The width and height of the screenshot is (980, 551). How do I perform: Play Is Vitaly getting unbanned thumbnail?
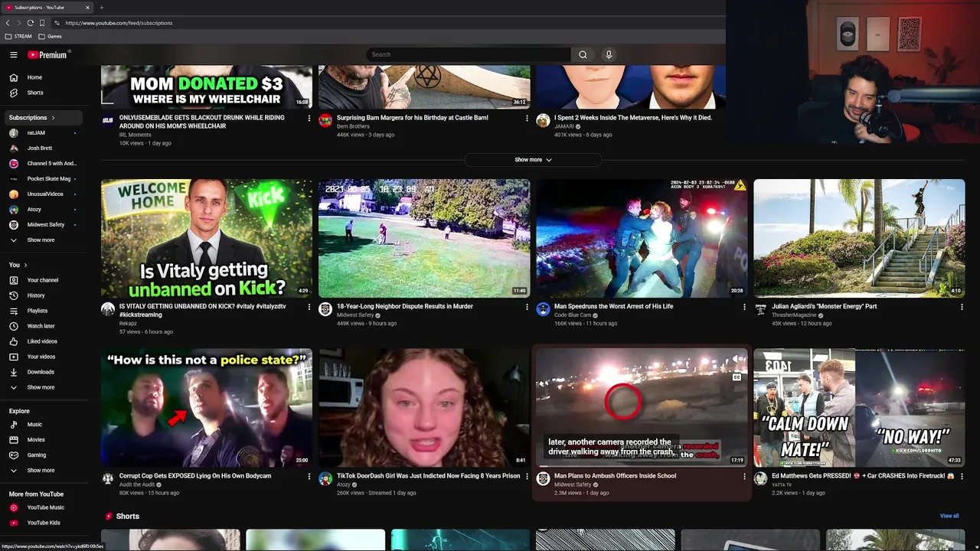coord(207,238)
